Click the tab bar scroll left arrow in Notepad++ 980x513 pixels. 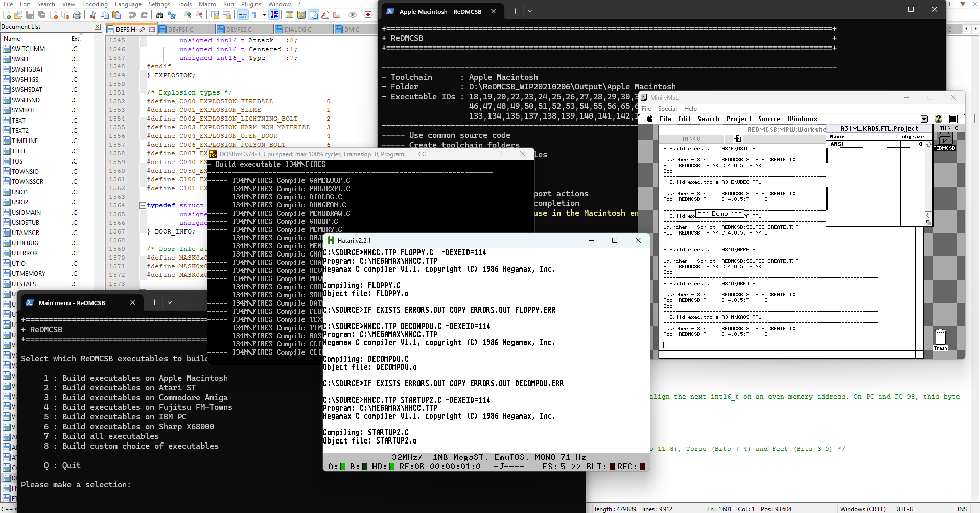coord(967,29)
